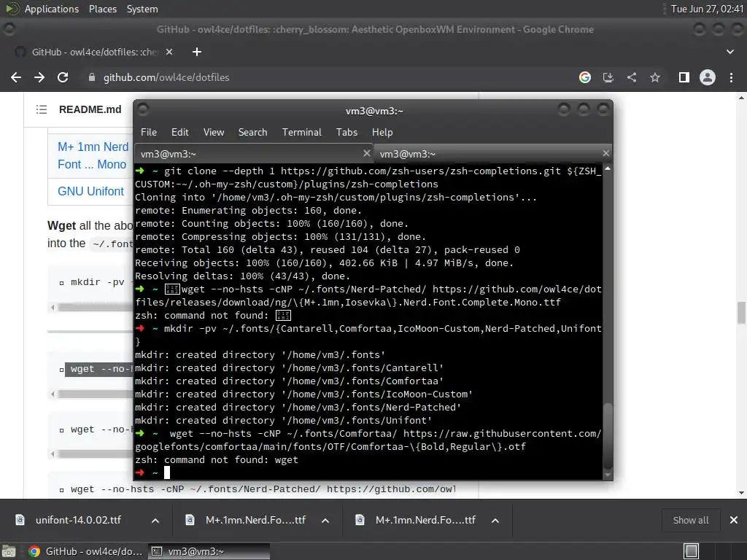This screenshot has height=560, width=747.
Task: Open M+ 1mn Nerd Font link
Action: click(93, 156)
